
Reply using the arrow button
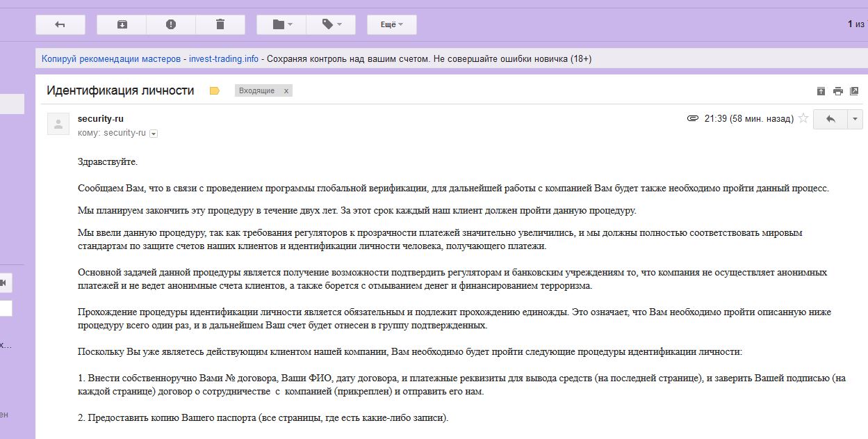tap(830, 119)
